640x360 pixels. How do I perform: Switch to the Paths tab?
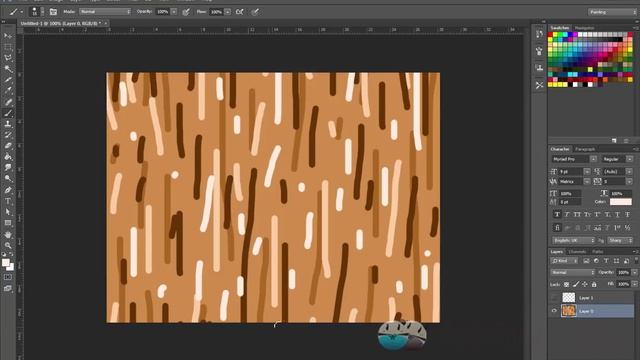[598, 252]
